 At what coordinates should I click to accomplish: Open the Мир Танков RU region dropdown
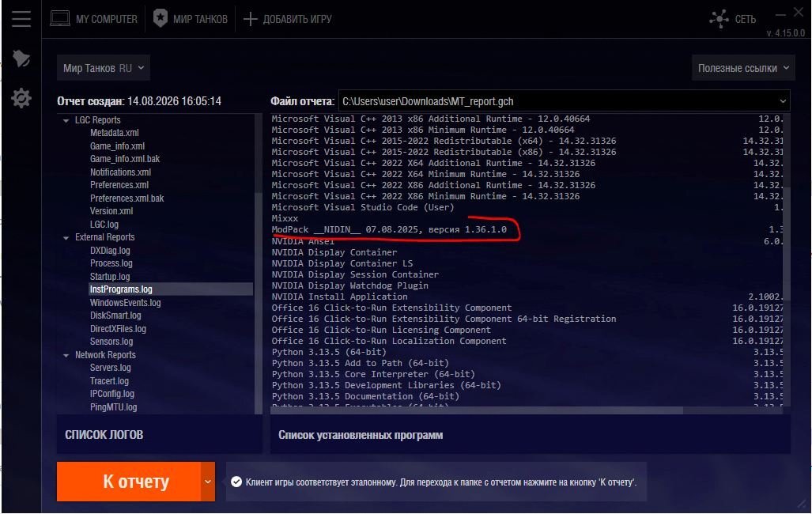[104, 68]
